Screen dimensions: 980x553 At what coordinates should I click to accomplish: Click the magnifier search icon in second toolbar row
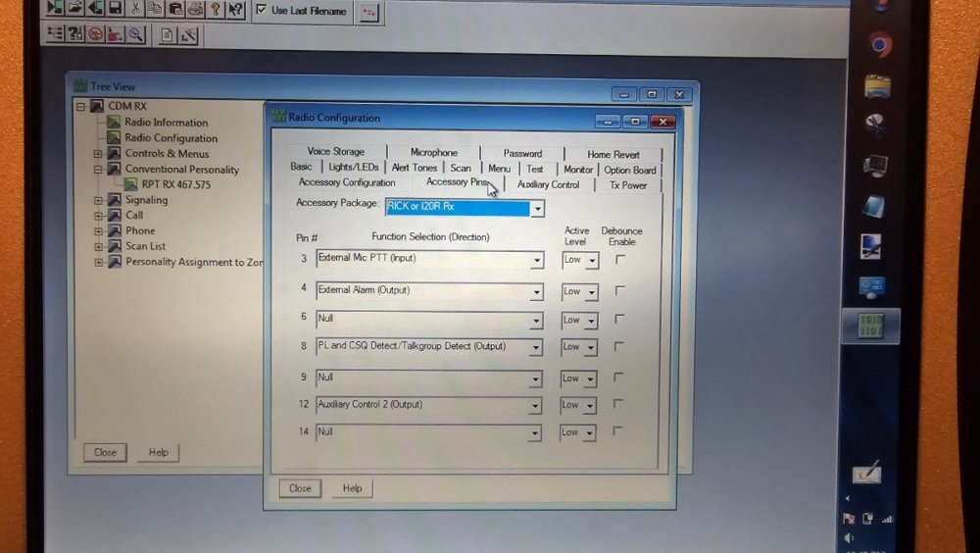(x=135, y=34)
